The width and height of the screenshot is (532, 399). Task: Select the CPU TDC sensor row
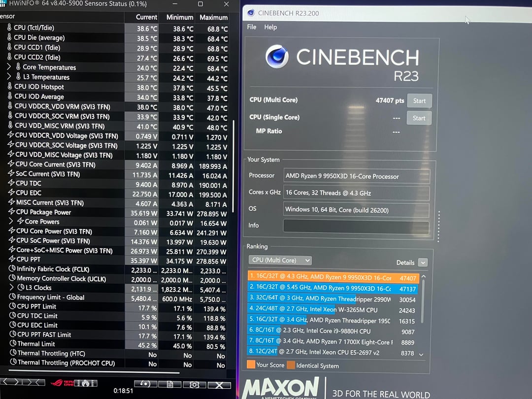117,184
